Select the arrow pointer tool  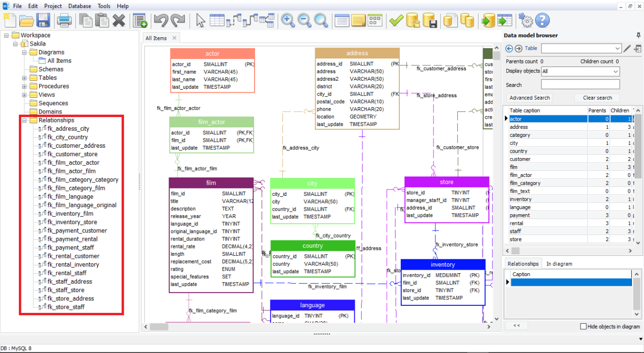coord(200,20)
